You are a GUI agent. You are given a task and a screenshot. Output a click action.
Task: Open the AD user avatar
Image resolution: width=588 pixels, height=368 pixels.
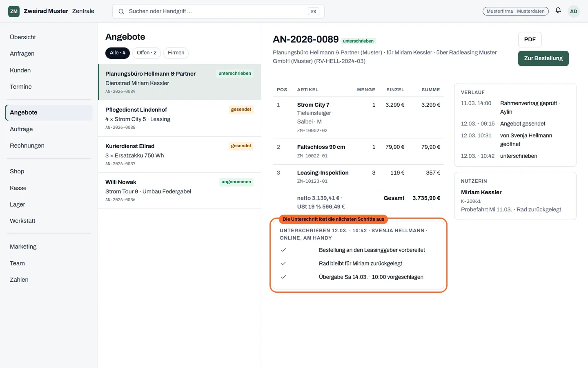pyautogui.click(x=574, y=11)
